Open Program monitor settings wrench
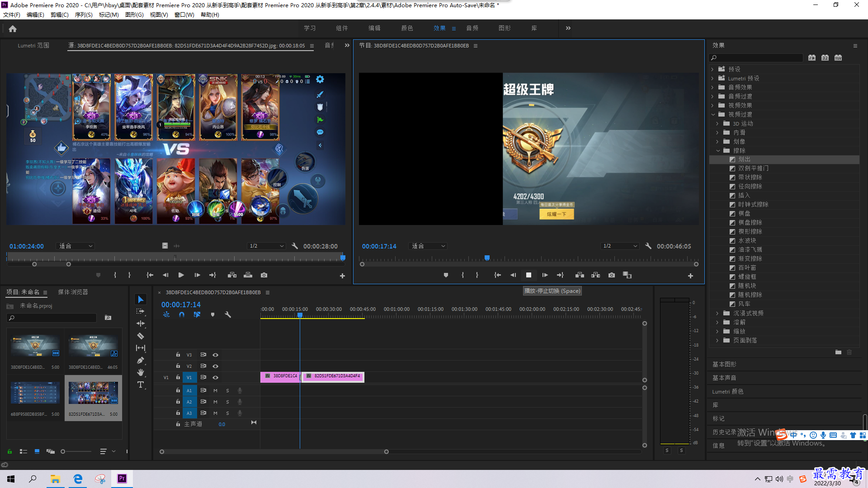Image resolution: width=868 pixels, height=488 pixels. (648, 246)
